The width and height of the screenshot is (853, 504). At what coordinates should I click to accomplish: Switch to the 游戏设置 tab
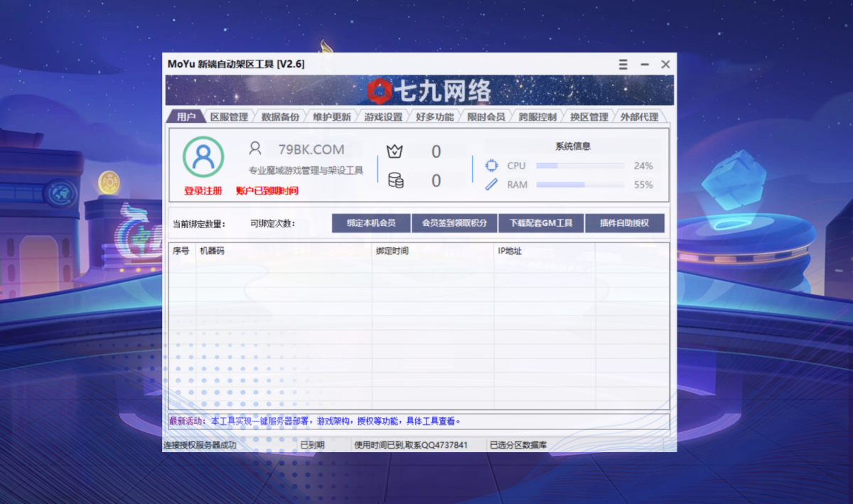[382, 117]
